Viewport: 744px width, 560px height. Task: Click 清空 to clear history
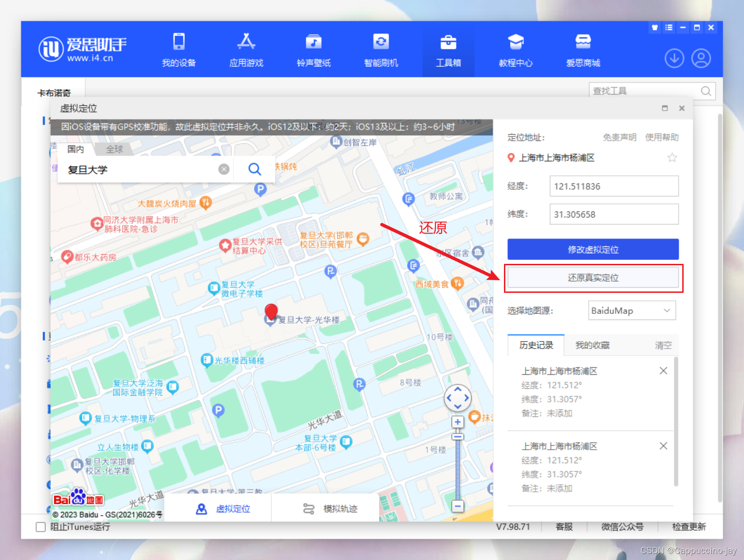click(x=663, y=345)
